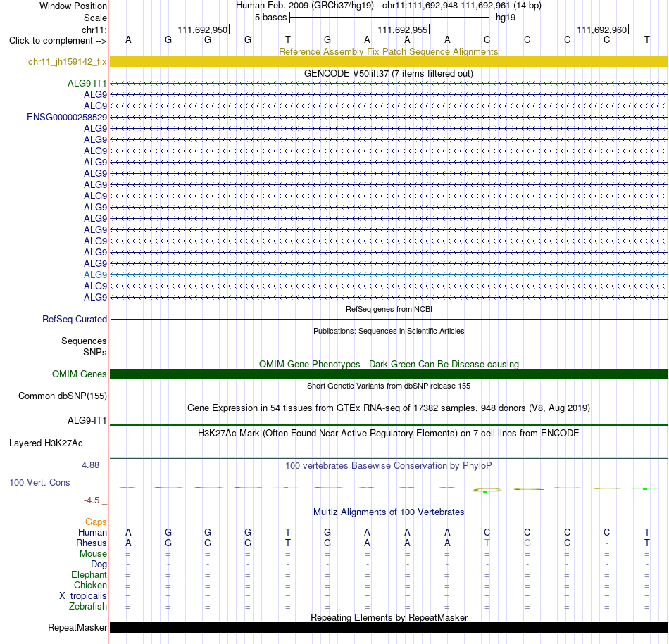Image resolution: width=669 pixels, height=644 pixels.
Task: Click the faded grey G in Rhesus row
Action: (527, 543)
